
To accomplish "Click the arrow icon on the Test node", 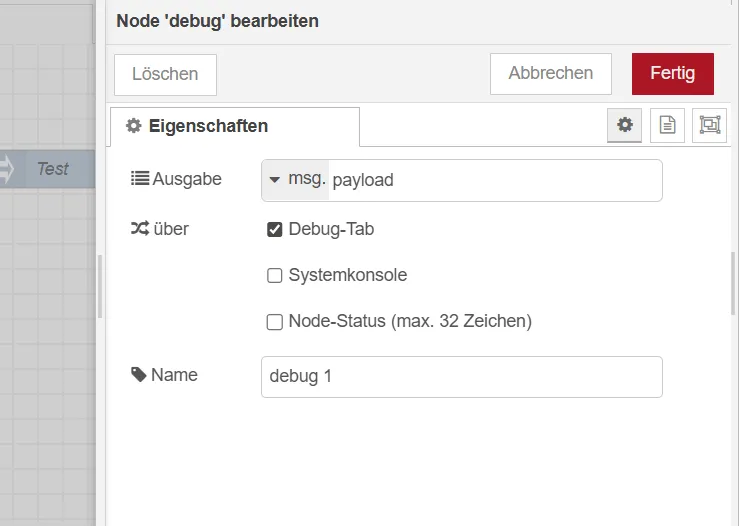I will coord(6,169).
